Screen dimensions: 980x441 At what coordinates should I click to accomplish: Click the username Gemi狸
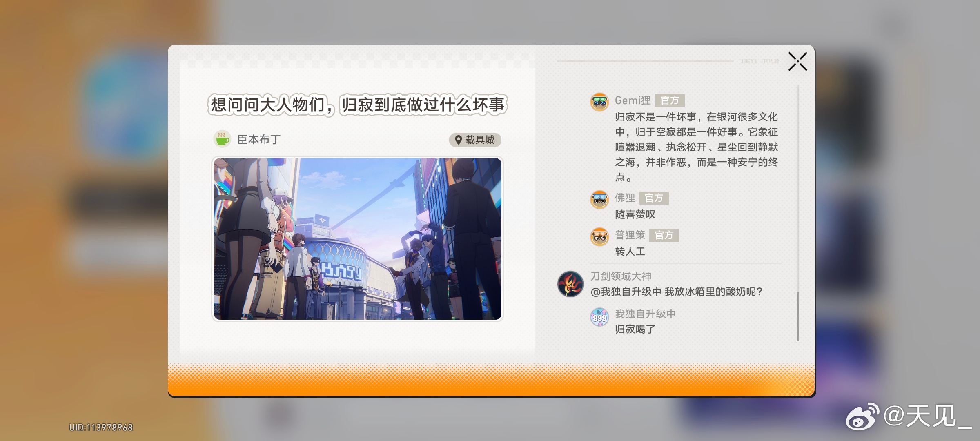(633, 100)
